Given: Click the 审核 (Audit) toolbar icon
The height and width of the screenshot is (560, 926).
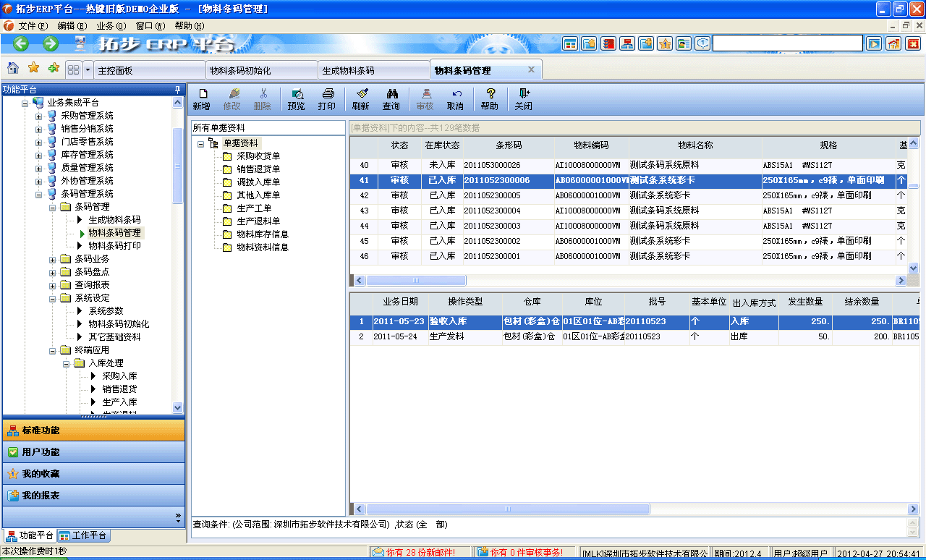Looking at the screenshot, I should pos(425,99).
